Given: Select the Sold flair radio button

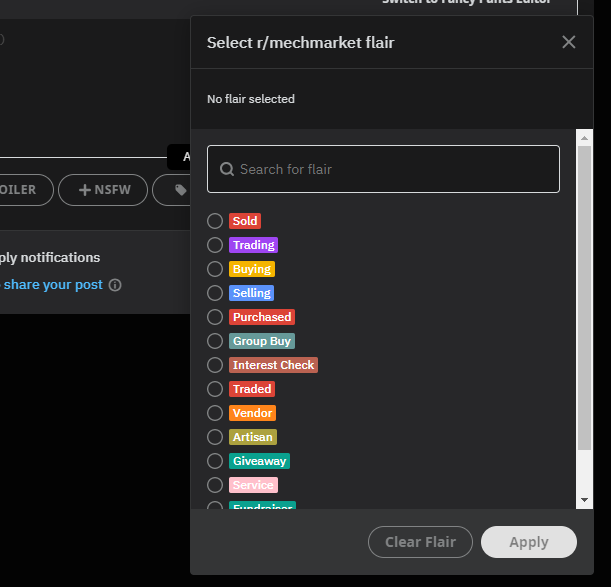Looking at the screenshot, I should pos(215,221).
